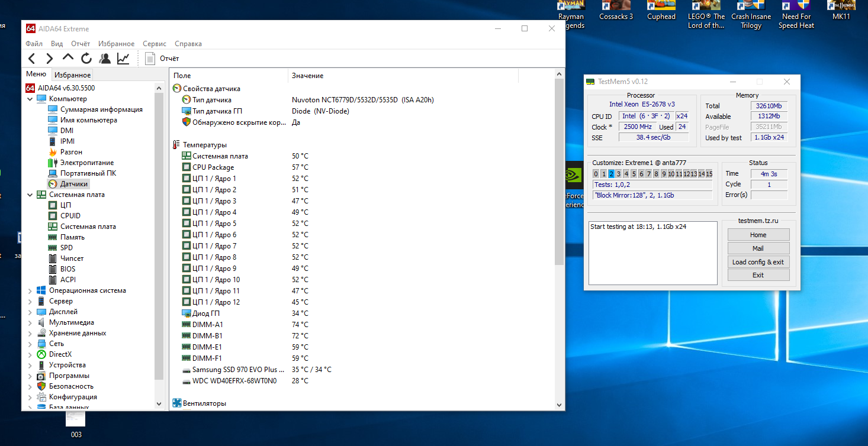Select the Samsung SSD 970 EVO Plus row
Image resolution: width=868 pixels, height=446 pixels.
(362, 370)
